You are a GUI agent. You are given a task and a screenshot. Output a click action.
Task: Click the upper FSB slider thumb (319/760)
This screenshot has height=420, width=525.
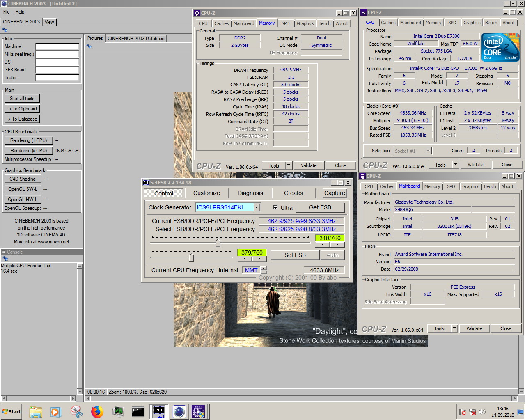pyautogui.click(x=218, y=243)
